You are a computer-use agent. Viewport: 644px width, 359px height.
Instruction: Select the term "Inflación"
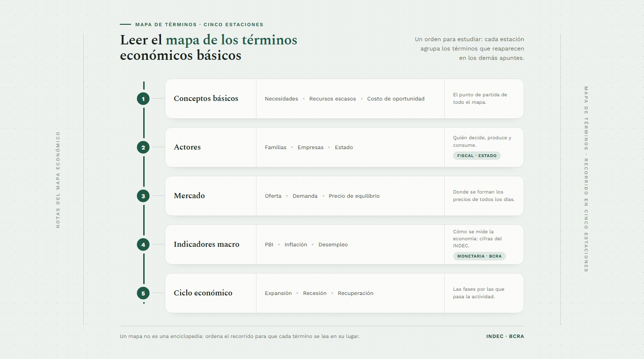click(296, 244)
